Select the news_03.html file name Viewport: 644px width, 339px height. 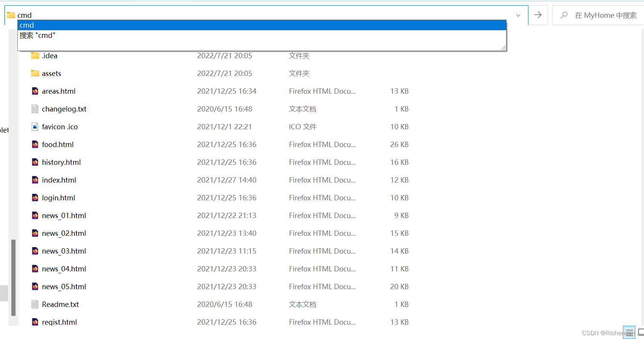pos(64,251)
